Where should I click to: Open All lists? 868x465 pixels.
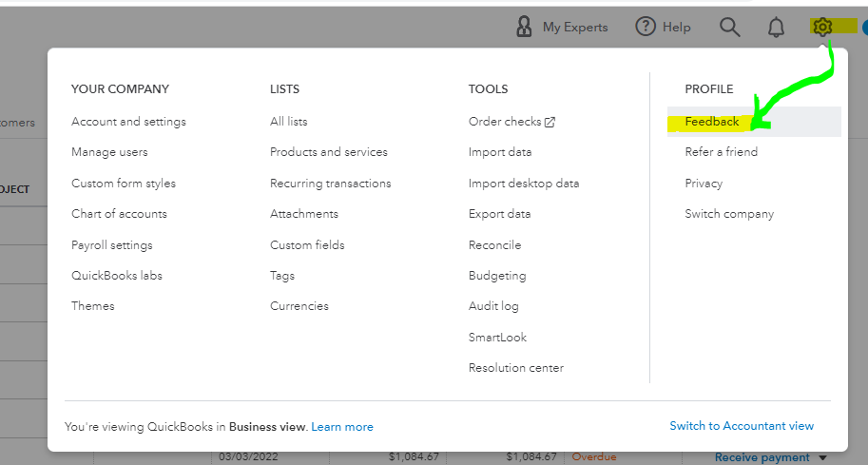click(x=288, y=121)
